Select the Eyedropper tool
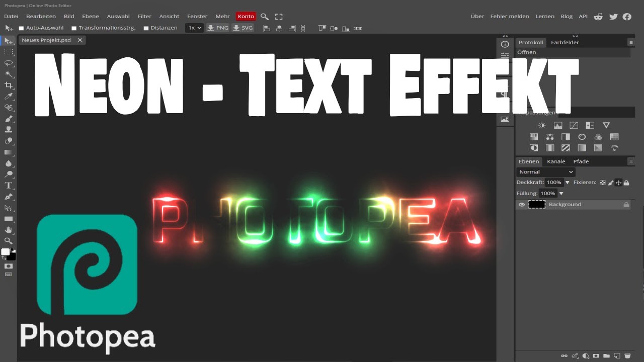Viewport: 644px width, 362px height. point(9,97)
